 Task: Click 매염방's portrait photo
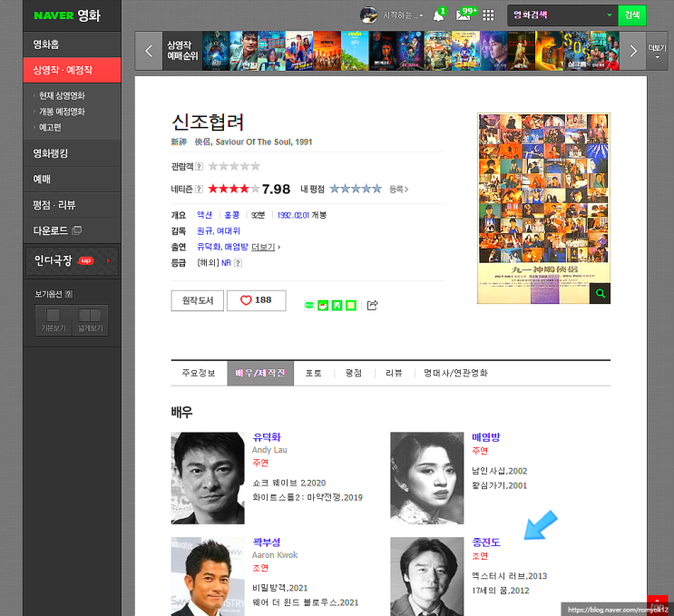(427, 478)
